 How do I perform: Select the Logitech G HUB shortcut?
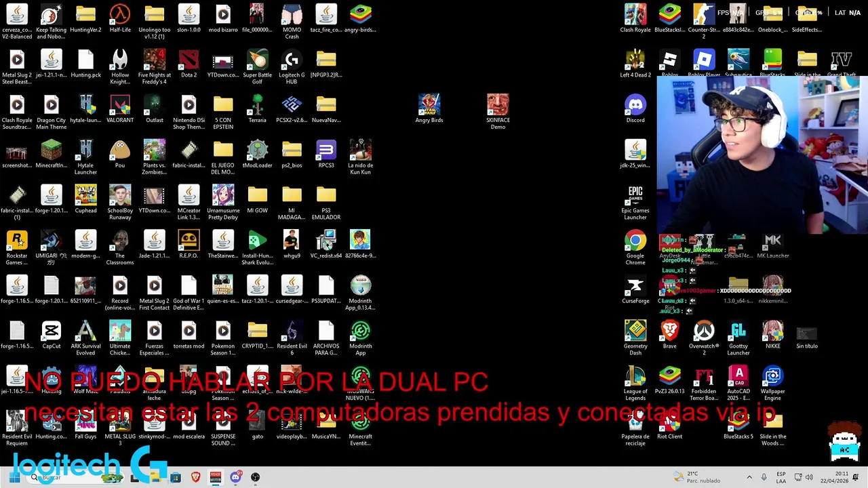[x=292, y=67]
